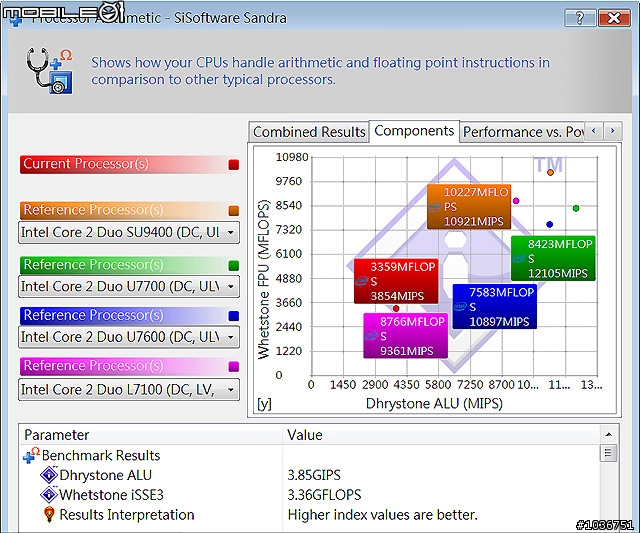
Task: Click the results list scroll up arrow
Action: (x=609, y=434)
